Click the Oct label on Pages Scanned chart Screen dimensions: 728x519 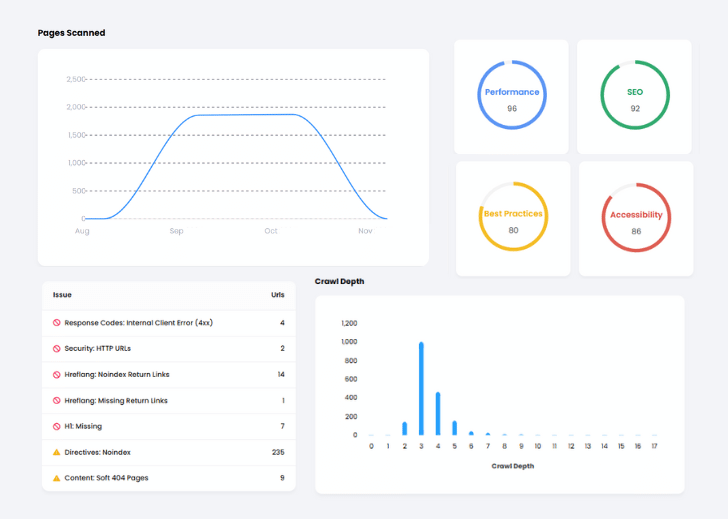tap(271, 231)
